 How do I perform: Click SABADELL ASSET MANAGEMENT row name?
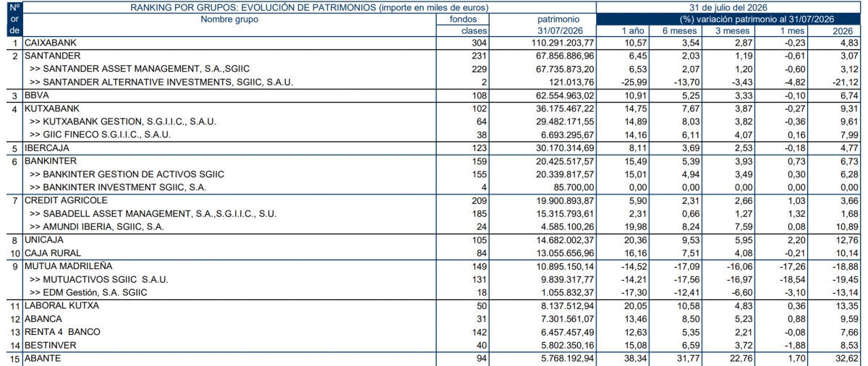click(x=153, y=213)
